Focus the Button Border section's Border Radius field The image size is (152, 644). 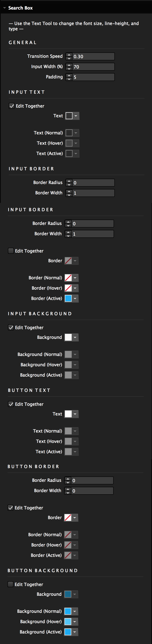[x=92, y=480]
